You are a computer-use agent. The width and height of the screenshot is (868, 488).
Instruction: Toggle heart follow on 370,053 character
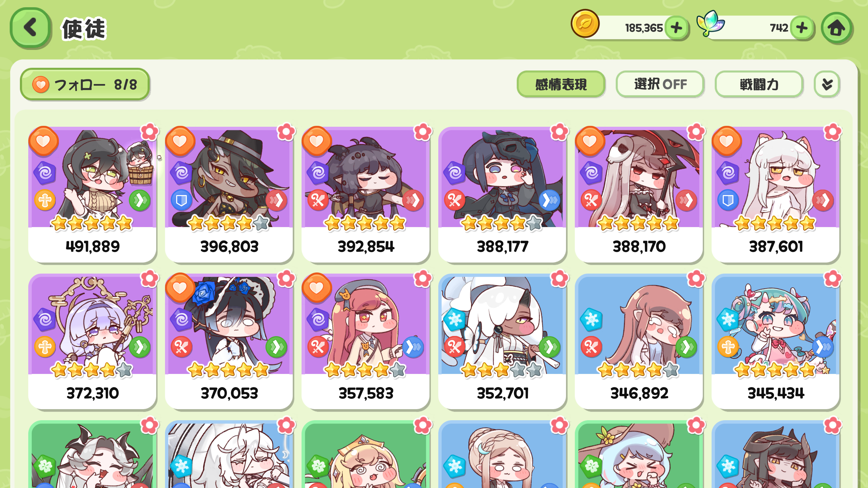pyautogui.click(x=180, y=288)
